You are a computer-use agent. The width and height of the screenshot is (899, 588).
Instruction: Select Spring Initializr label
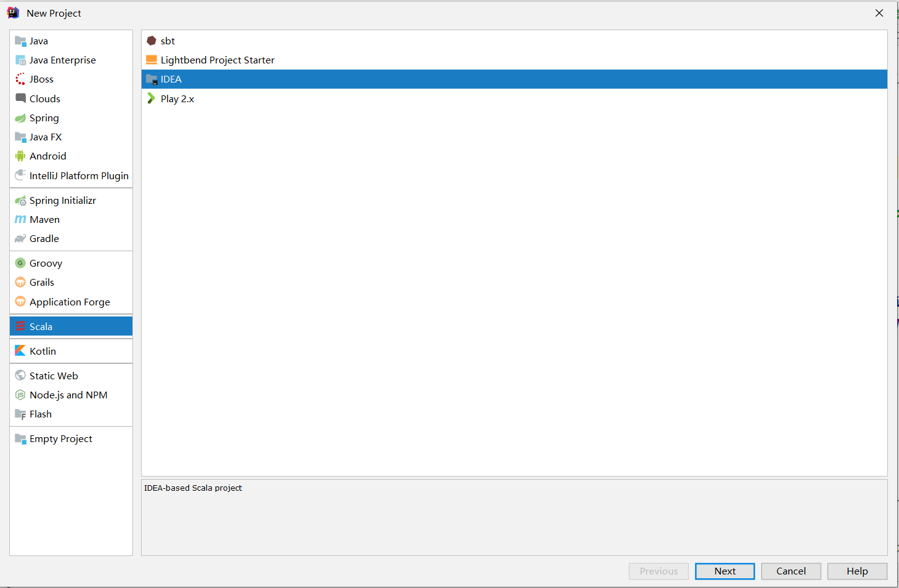pos(63,201)
